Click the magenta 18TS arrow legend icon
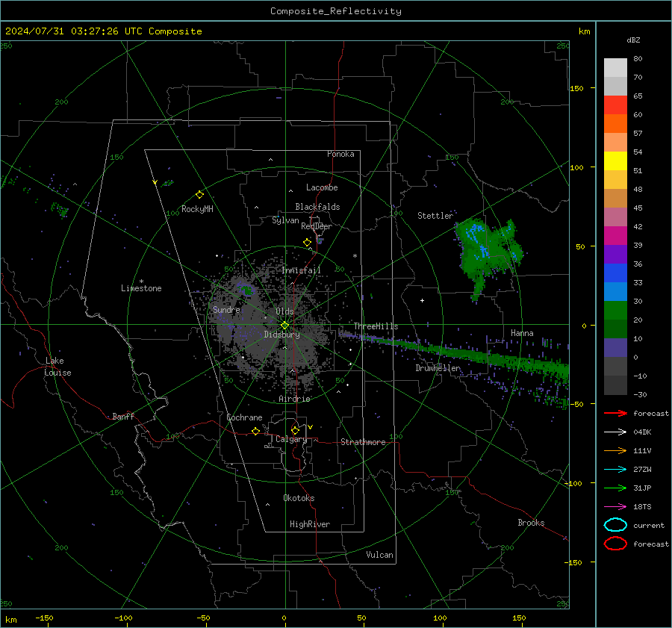The height and width of the screenshot is (628, 672). point(615,507)
